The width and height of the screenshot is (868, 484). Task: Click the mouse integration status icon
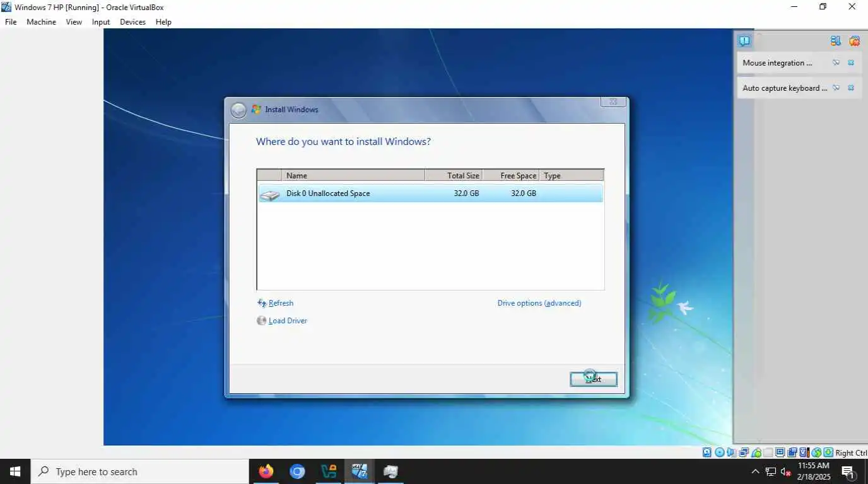pyautogui.click(x=816, y=452)
